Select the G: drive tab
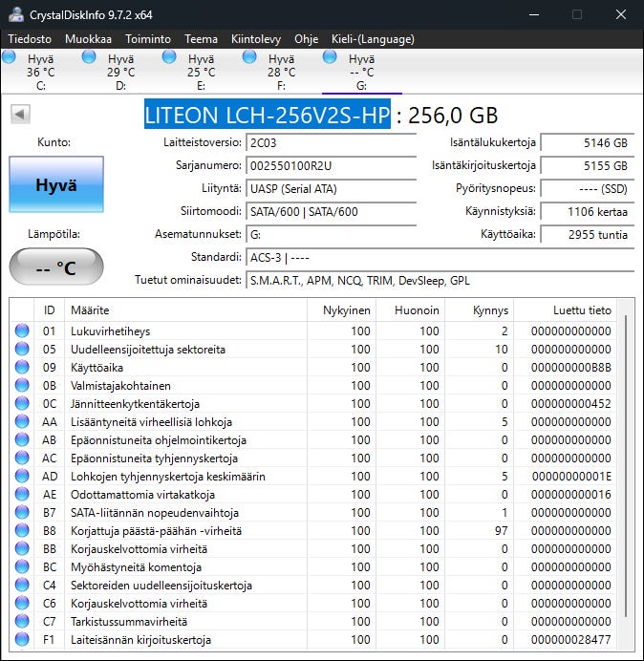 361,73
